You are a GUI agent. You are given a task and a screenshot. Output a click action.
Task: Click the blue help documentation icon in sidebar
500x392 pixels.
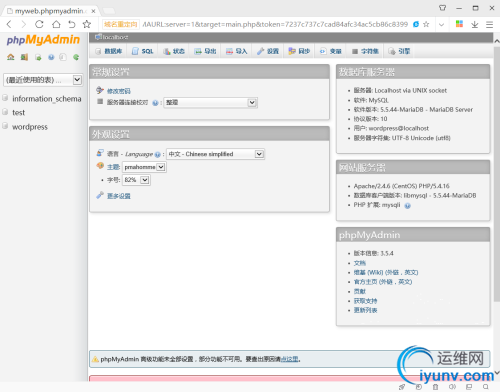pos(51,57)
